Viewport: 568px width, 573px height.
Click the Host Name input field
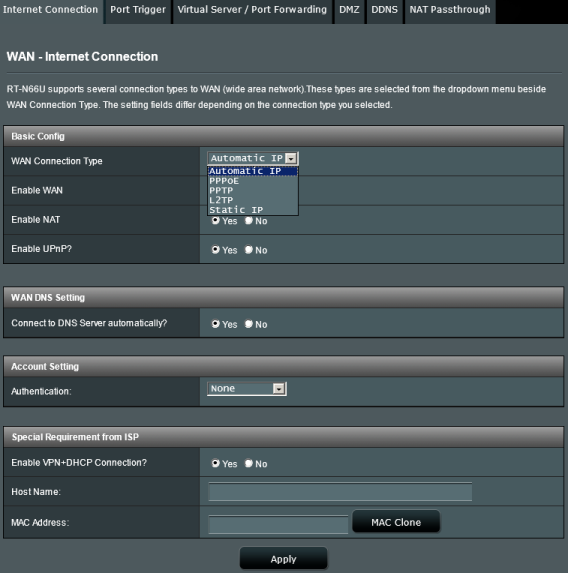click(340, 492)
